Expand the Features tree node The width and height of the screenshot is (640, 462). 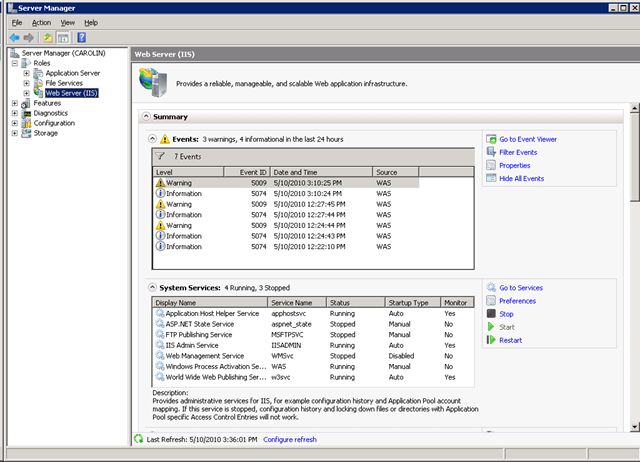15,103
